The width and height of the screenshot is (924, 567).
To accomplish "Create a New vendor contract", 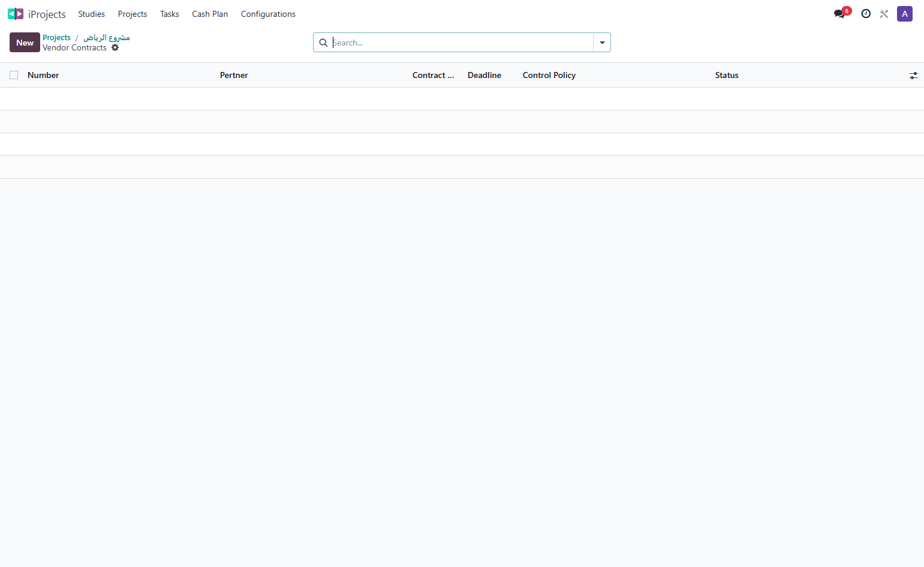I will click(25, 43).
